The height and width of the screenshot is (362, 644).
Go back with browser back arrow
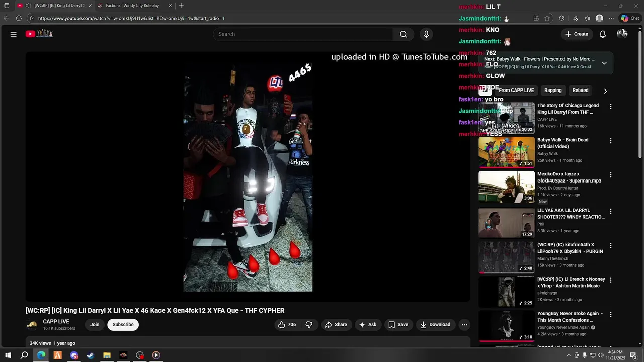pyautogui.click(x=7, y=18)
